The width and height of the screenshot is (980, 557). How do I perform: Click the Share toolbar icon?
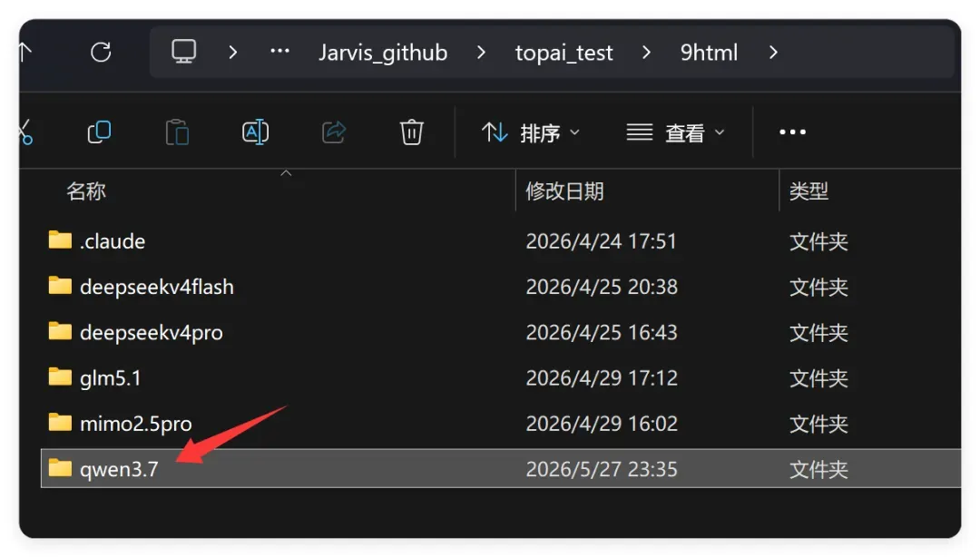coord(334,132)
